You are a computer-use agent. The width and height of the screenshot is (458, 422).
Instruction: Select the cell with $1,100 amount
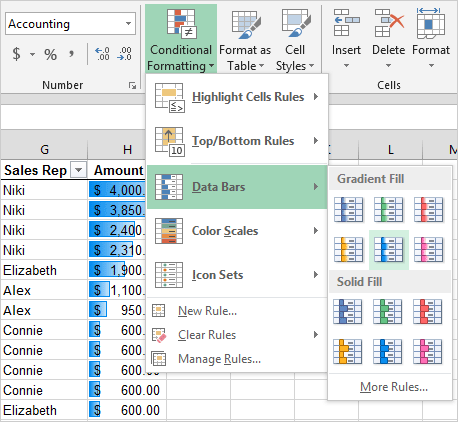click(x=117, y=290)
